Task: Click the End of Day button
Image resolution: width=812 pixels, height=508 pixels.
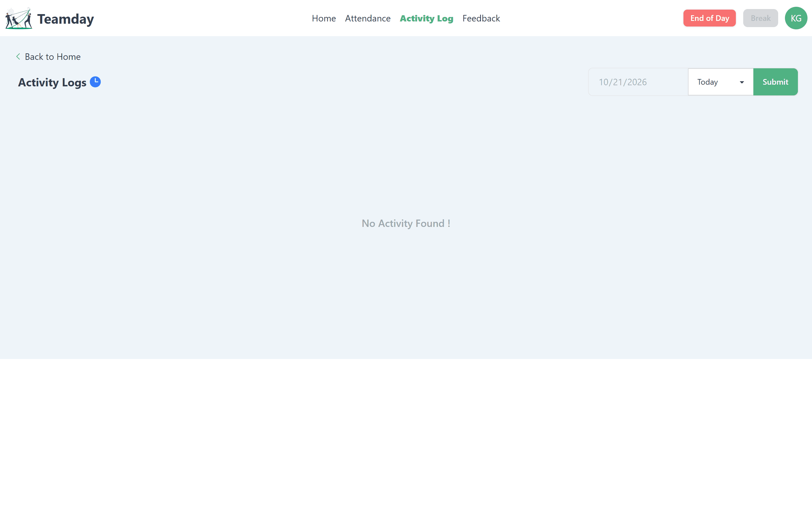Action: pyautogui.click(x=709, y=18)
